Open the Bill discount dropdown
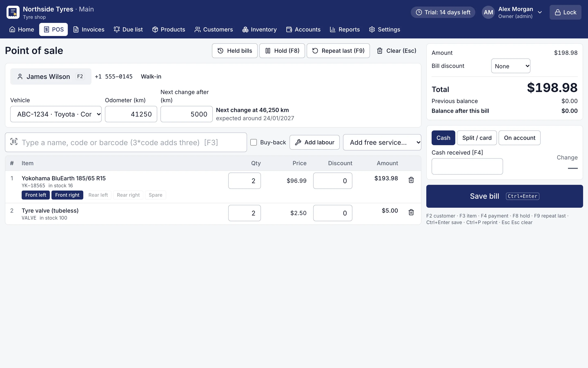This screenshot has width=588, height=368. (x=510, y=66)
